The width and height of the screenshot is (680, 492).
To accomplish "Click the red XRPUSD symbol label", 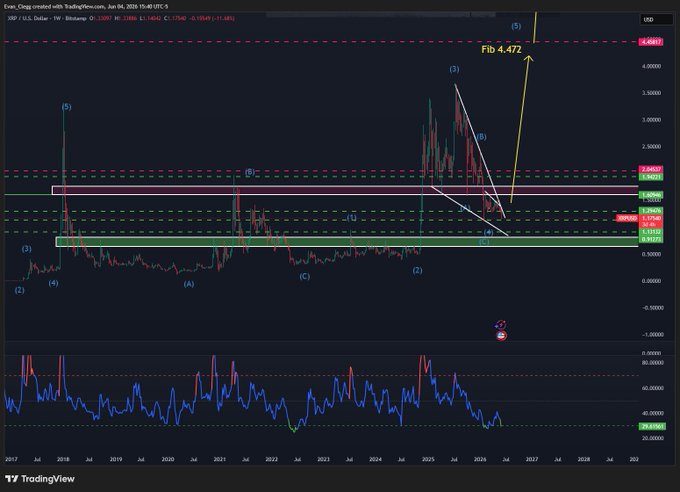I will tap(627, 218).
